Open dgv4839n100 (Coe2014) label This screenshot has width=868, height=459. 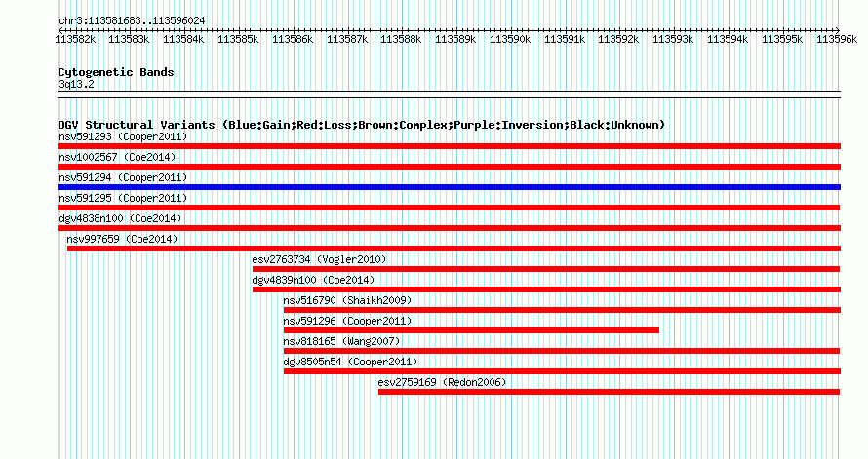tap(313, 280)
